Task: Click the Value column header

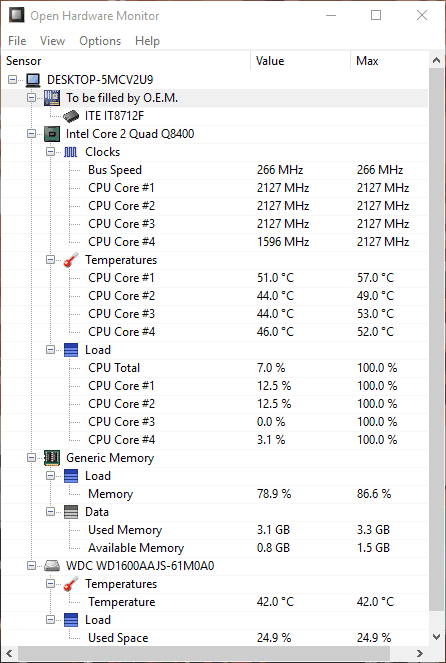Action: (301, 61)
